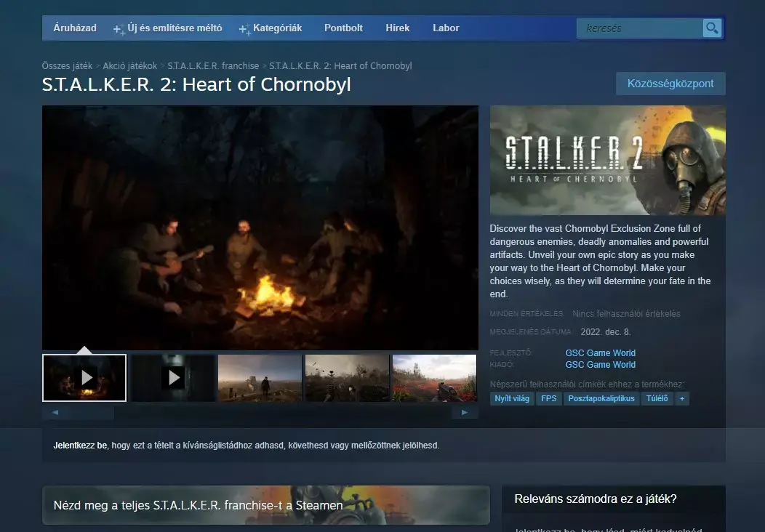765x532 pixels.
Task: View the overgrown field screenshot thumbnail
Action: point(348,378)
